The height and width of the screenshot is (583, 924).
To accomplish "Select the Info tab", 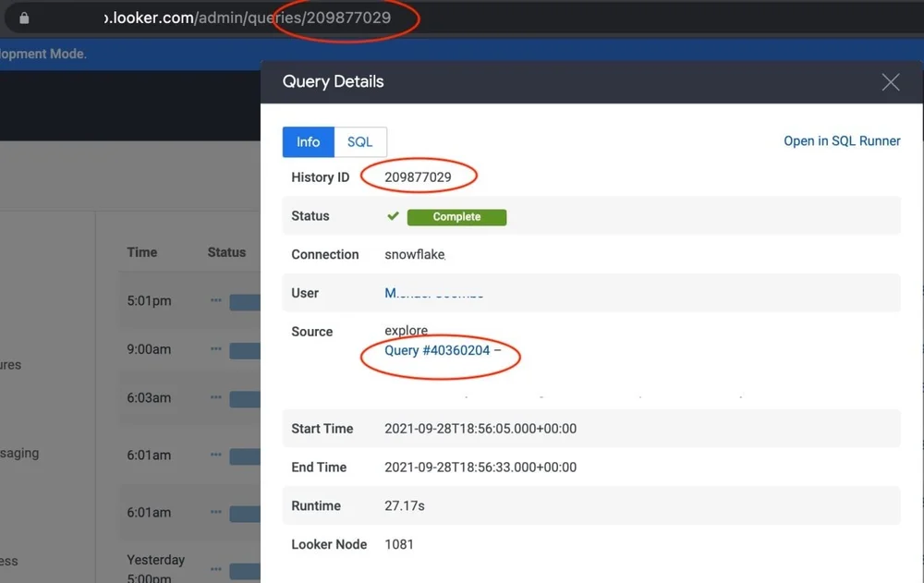I will pos(309,142).
